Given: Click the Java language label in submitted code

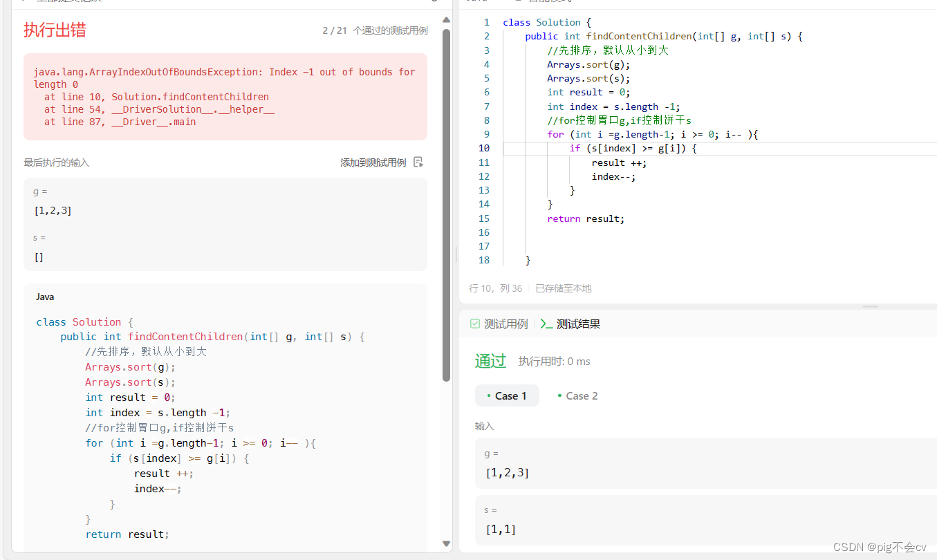Looking at the screenshot, I should click(45, 297).
